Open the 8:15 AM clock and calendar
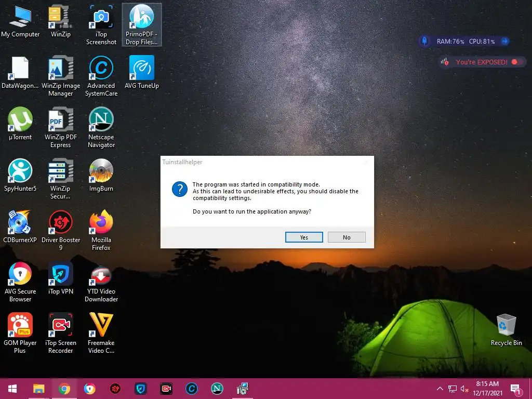This screenshot has height=399, width=532. coord(487,389)
